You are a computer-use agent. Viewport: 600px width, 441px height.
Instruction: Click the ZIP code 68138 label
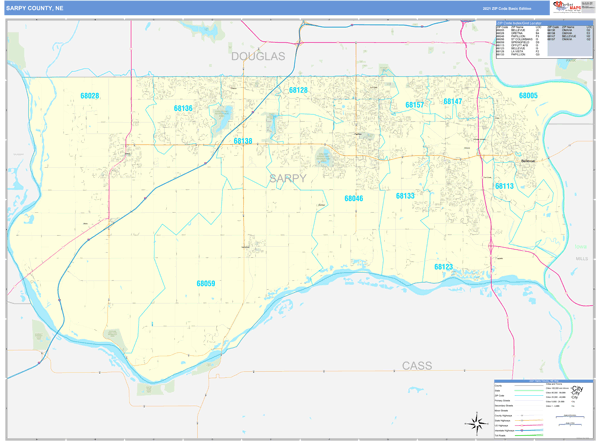pyautogui.click(x=243, y=142)
